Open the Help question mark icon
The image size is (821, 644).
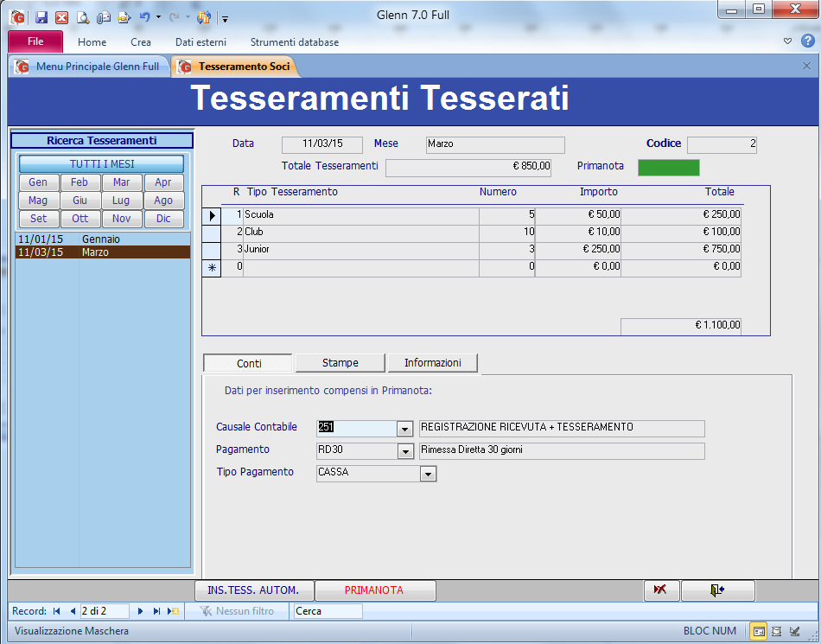pos(808,41)
